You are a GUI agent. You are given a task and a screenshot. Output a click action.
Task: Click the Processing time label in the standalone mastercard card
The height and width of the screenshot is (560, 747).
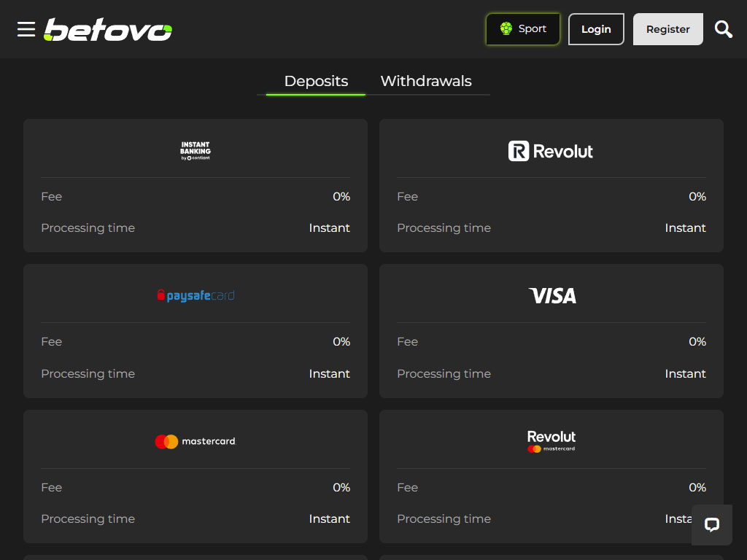pyautogui.click(x=88, y=519)
